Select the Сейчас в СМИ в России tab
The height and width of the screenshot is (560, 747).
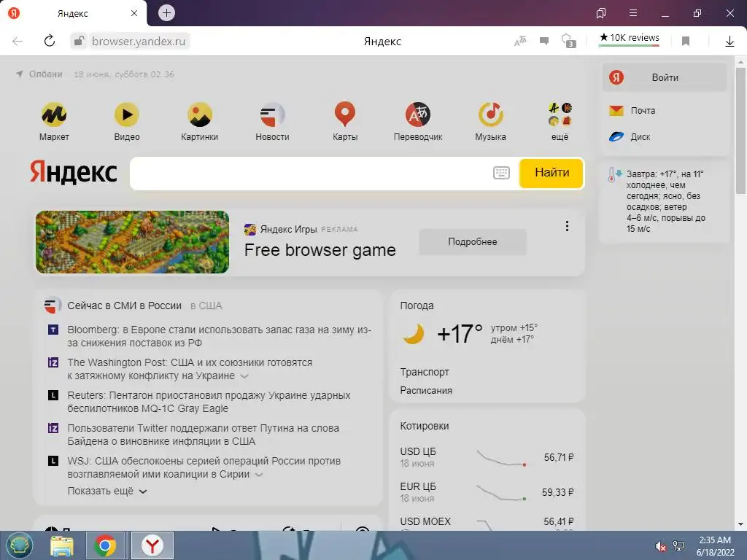coord(124,306)
